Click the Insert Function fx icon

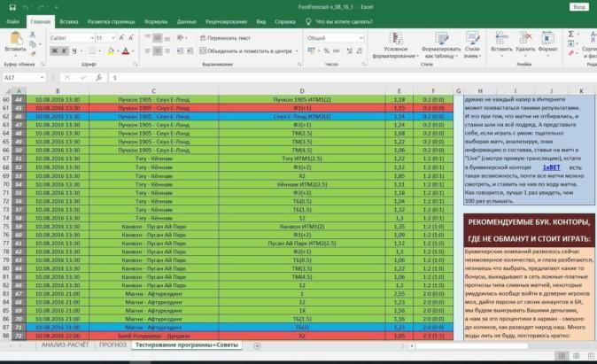(x=100, y=78)
